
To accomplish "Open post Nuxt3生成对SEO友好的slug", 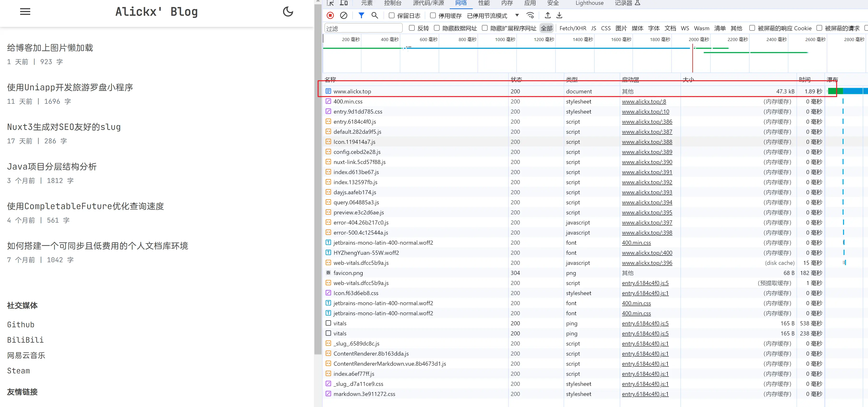I will (64, 127).
